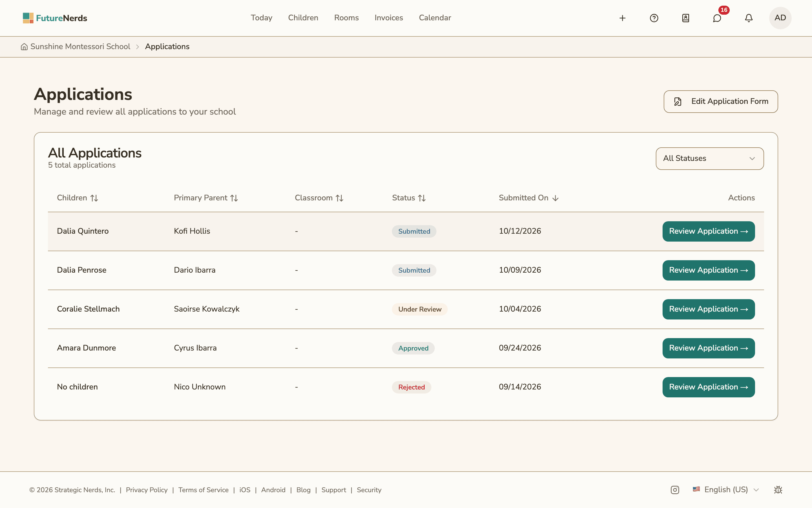This screenshot has width=812, height=508.
Task: Review Dalia Penrose's application
Action: [x=708, y=270]
